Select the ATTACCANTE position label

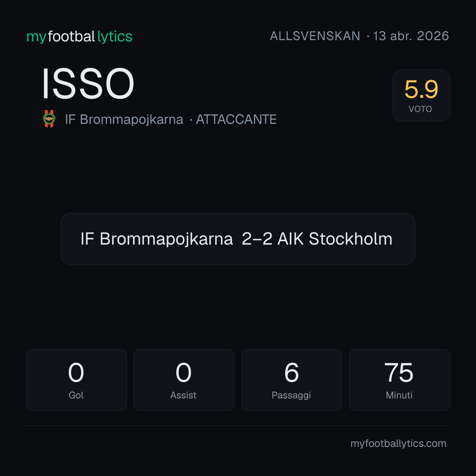click(x=236, y=119)
